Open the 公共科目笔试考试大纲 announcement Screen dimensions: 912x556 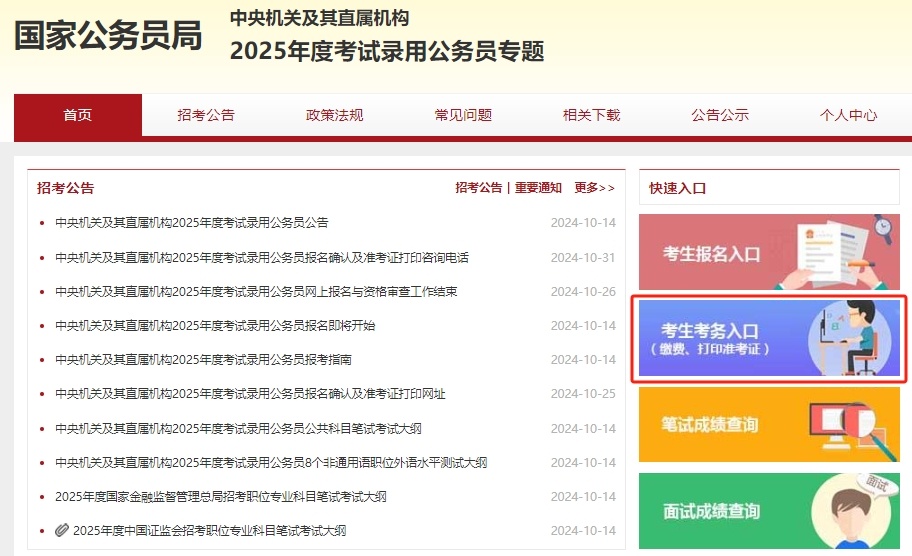point(238,429)
